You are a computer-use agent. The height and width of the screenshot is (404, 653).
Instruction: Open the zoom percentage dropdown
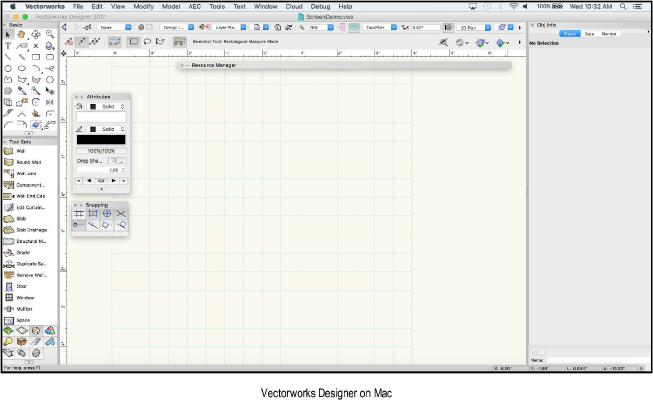pyautogui.click(x=321, y=27)
